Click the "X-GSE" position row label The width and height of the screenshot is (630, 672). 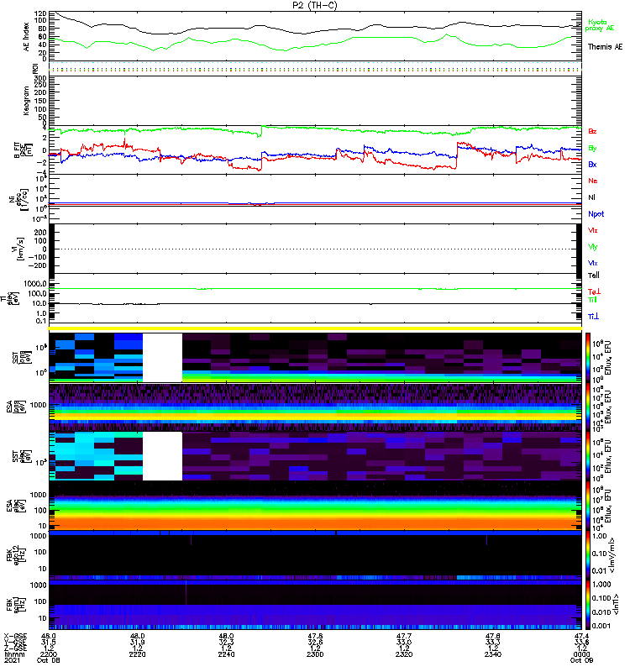(15, 636)
